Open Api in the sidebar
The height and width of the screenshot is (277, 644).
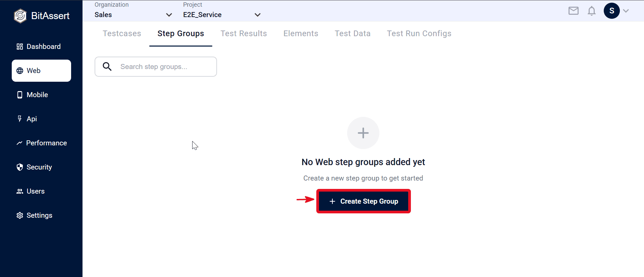click(41, 119)
